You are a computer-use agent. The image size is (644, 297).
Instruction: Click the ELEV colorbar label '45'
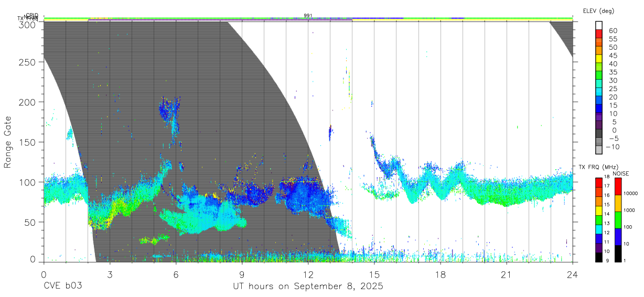[x=613, y=56]
